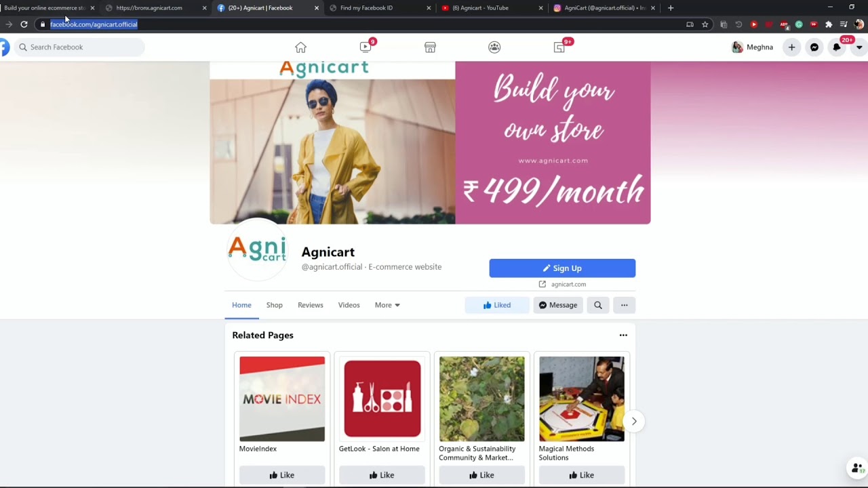Open the Reviews page tab
868x488 pixels.
[x=310, y=305]
